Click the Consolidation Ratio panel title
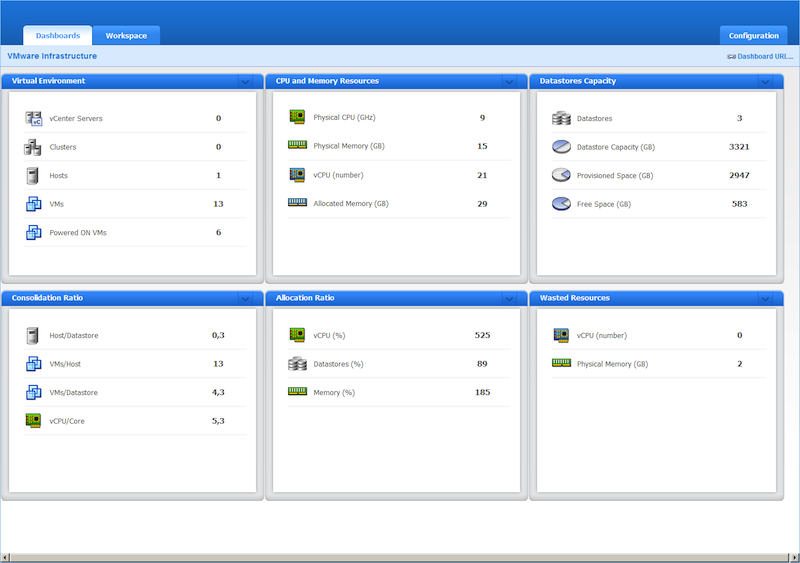 pos(47,298)
